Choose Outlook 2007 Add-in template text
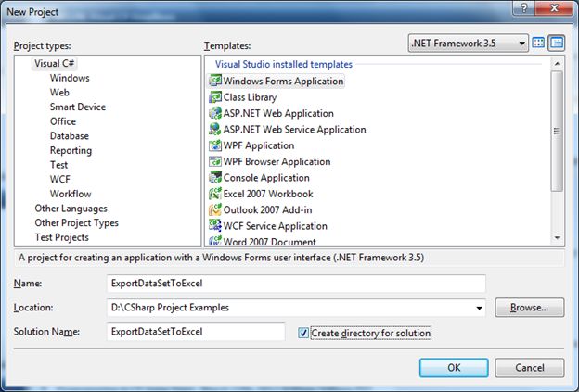Viewport: 579px width, 392px height. click(268, 209)
